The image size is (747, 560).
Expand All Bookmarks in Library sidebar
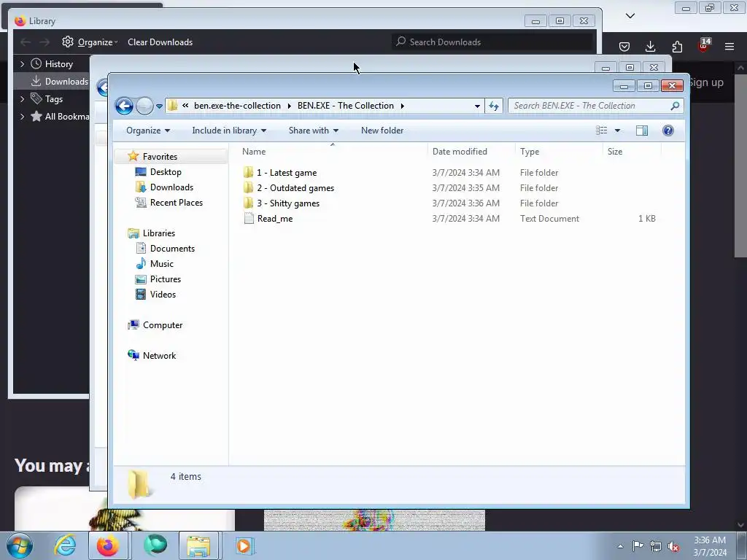coord(22,117)
